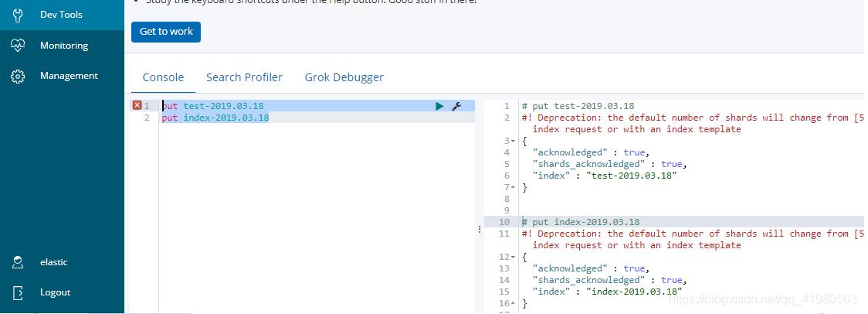
Task: Open the Grok Debugger tab
Action: (x=344, y=77)
